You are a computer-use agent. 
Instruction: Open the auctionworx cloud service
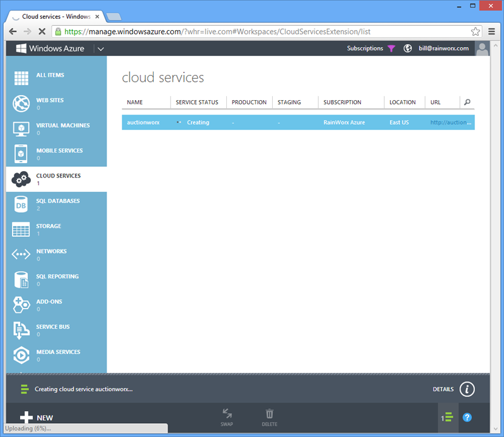pyautogui.click(x=143, y=122)
